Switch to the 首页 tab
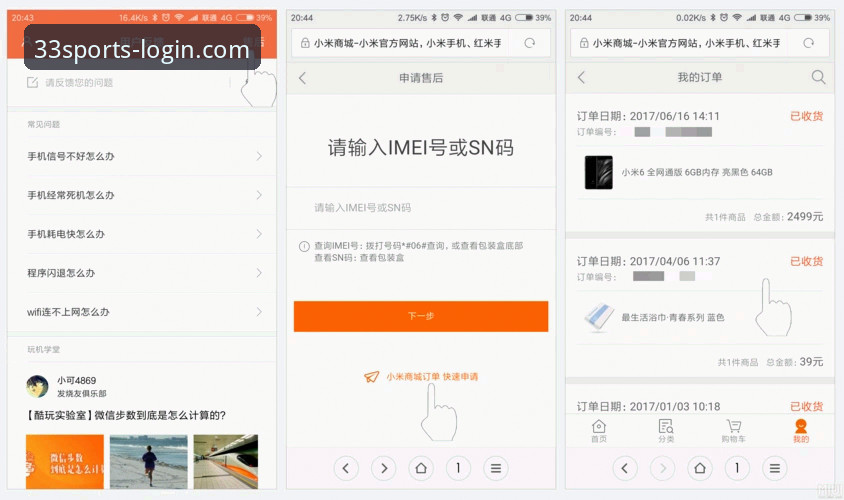This screenshot has height=500, width=844. coord(599,431)
